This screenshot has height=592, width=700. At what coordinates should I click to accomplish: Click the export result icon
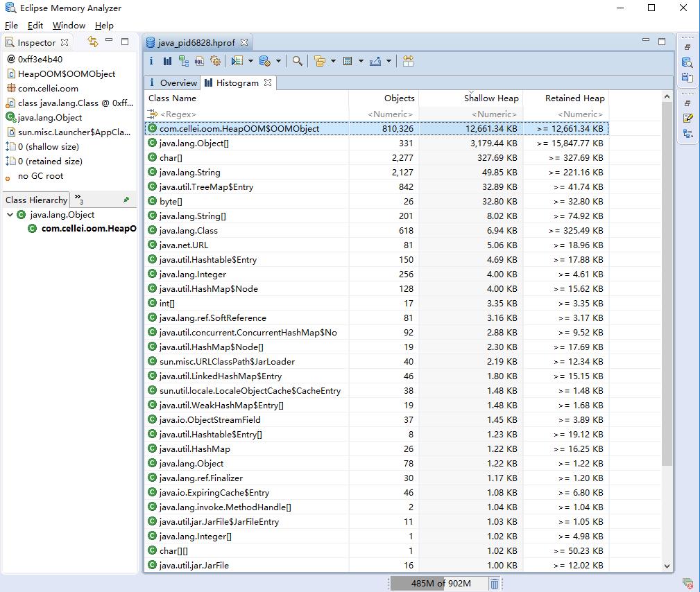[375, 61]
